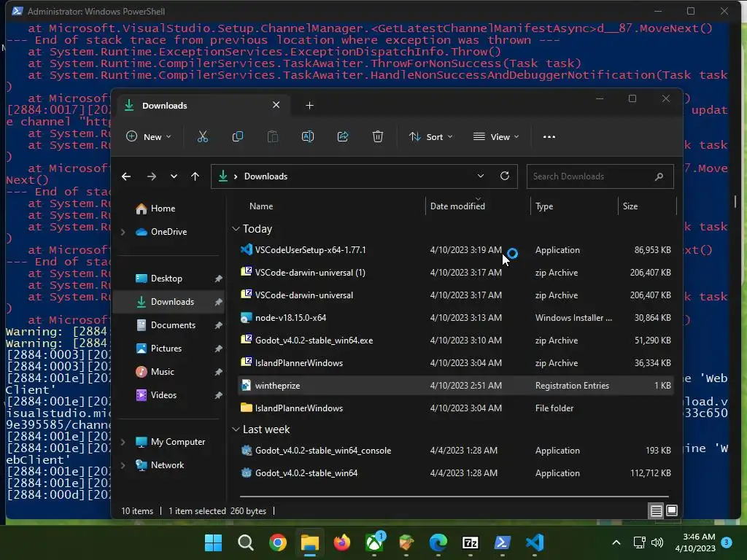Click the Cut scissors icon in toolbar
This screenshot has height=560, width=747.
203,137
